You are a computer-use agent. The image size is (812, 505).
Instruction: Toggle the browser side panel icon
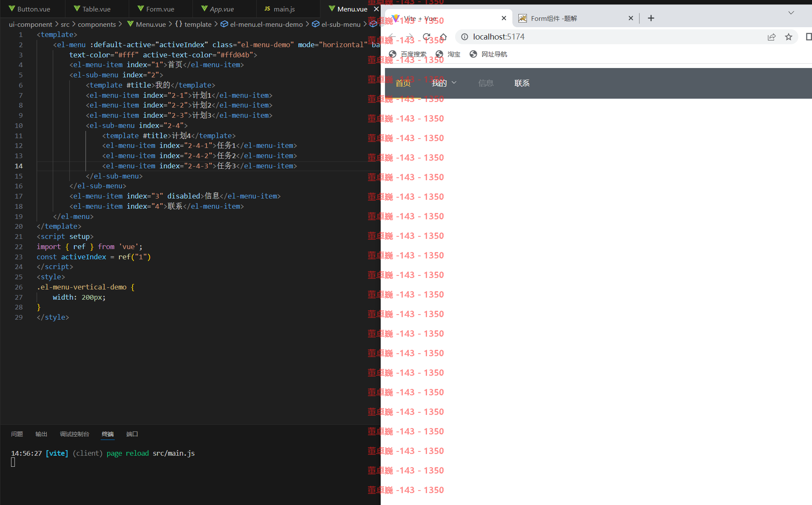coord(808,37)
